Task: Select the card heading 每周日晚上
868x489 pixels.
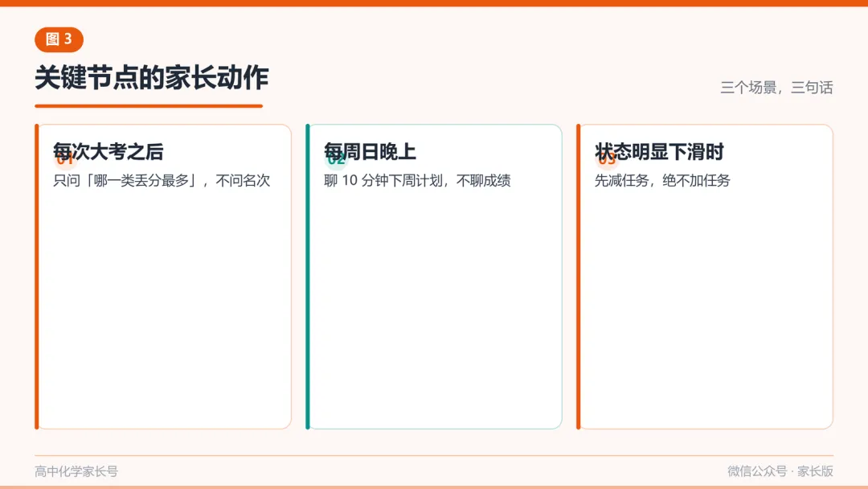Action: point(370,152)
